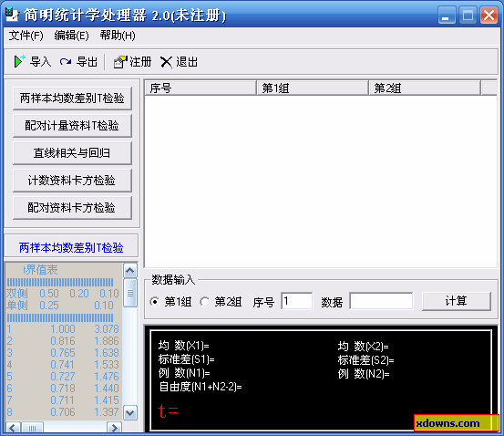Screen dimensions: 504x436
Task: Click the 注册 register icon
Action: pos(120,61)
